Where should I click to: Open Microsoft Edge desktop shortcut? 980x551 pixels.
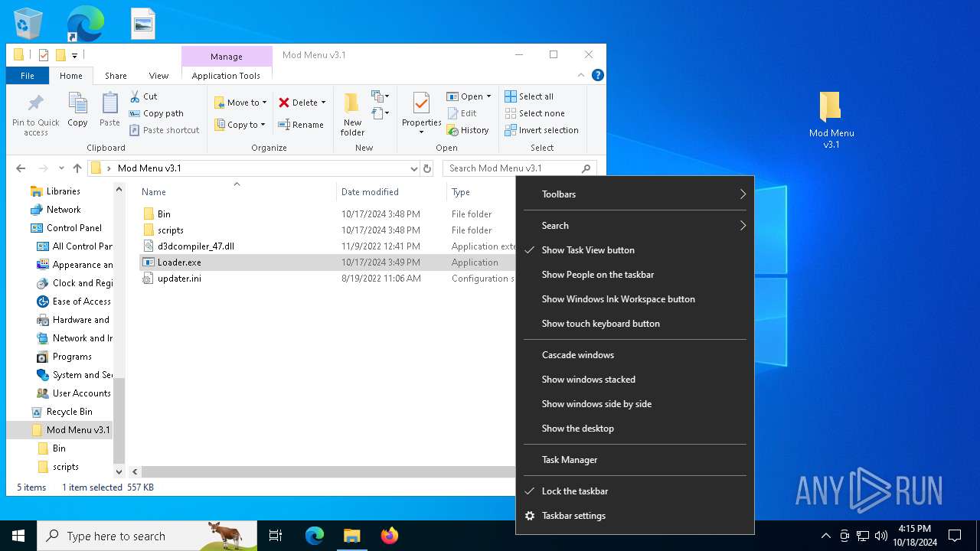pos(86,24)
